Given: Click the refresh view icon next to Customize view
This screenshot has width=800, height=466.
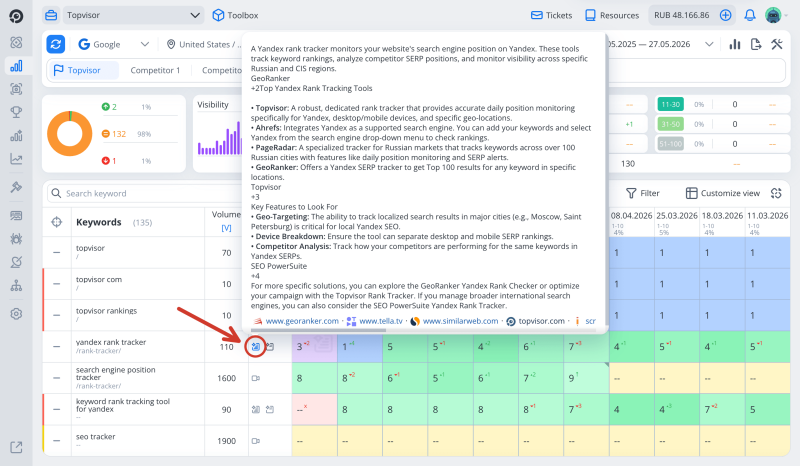Looking at the screenshot, I should point(776,193).
